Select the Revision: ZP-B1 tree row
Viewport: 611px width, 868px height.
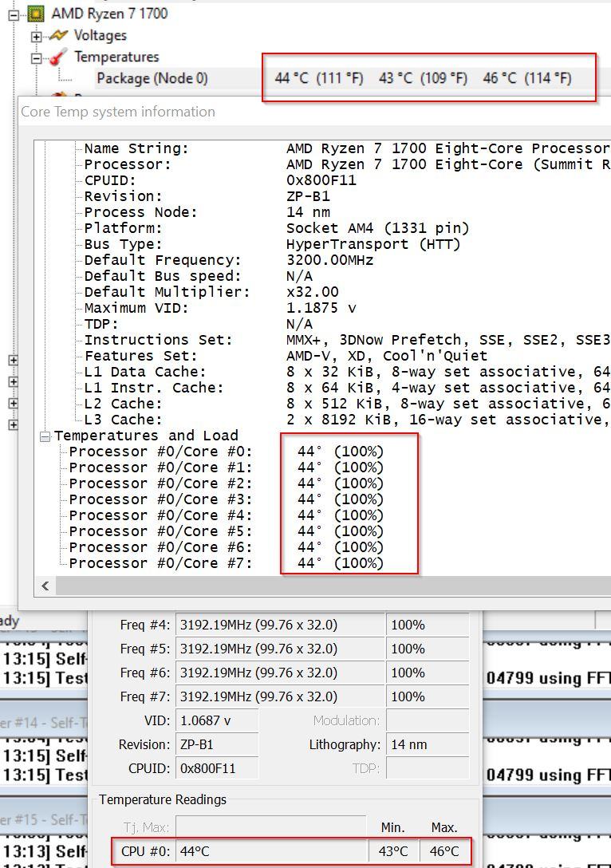pos(207,196)
